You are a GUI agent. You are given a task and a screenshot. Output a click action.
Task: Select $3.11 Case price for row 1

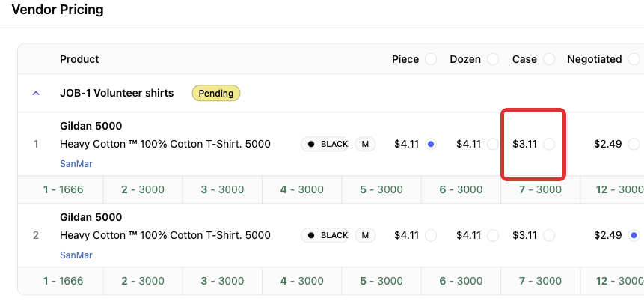click(x=549, y=145)
